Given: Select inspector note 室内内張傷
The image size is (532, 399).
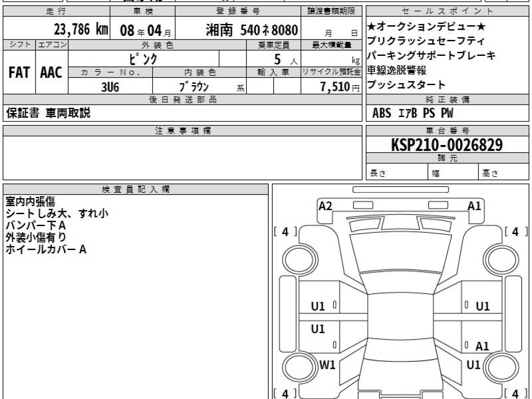Looking at the screenshot, I should [30, 202].
